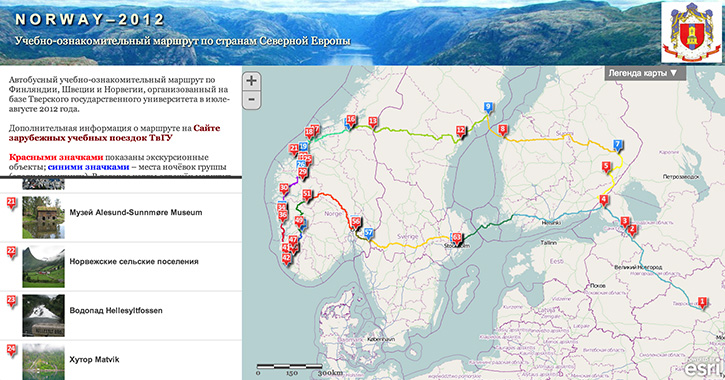The height and width of the screenshot is (380, 725).
Task: Open the Норвежские сельские поселения list entry
Action: point(121,266)
